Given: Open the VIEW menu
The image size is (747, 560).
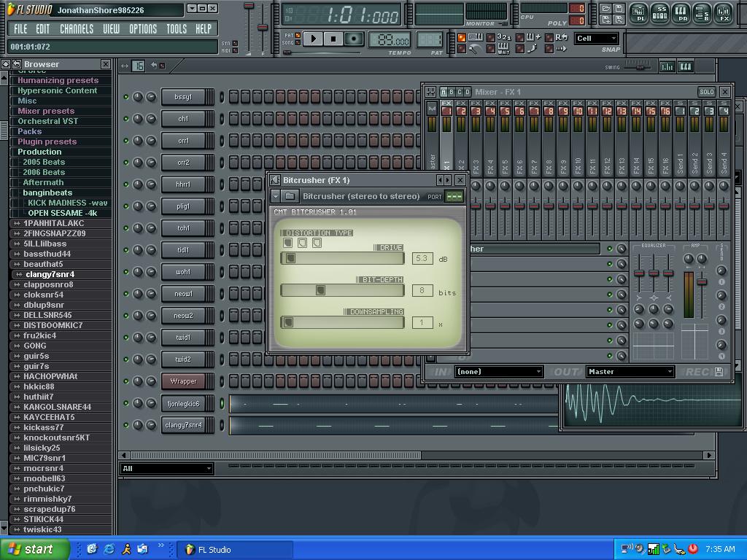Looking at the screenshot, I should pos(112,29).
